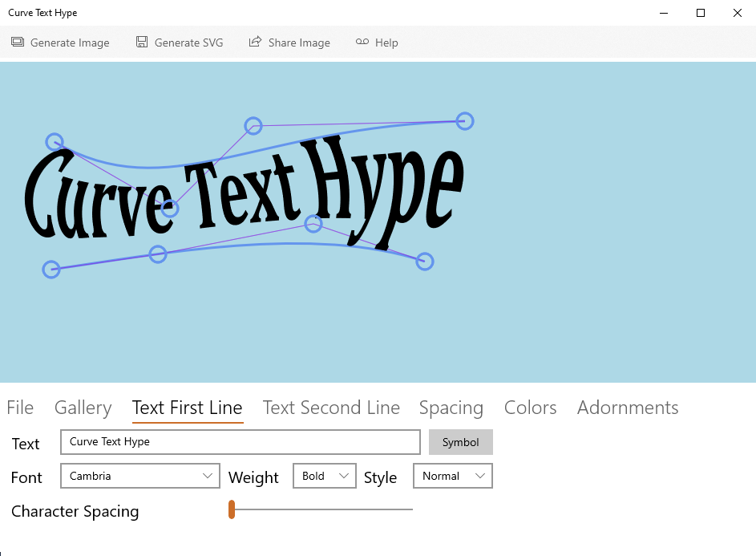Open the Style dropdown showing Normal
Viewport: 756px width, 556px height.
click(453, 476)
